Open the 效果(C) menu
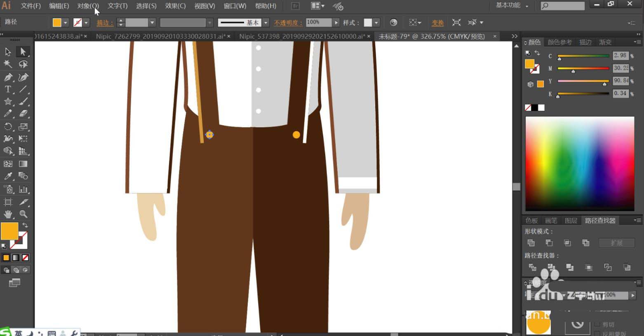 point(175,6)
